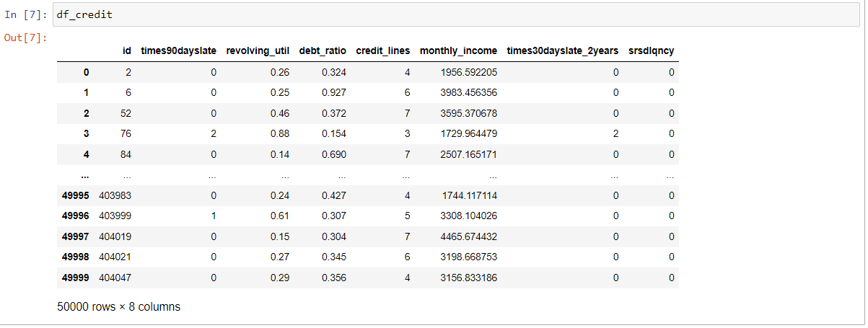Select row index 49995 label
This screenshot has width=868, height=328.
76,195
